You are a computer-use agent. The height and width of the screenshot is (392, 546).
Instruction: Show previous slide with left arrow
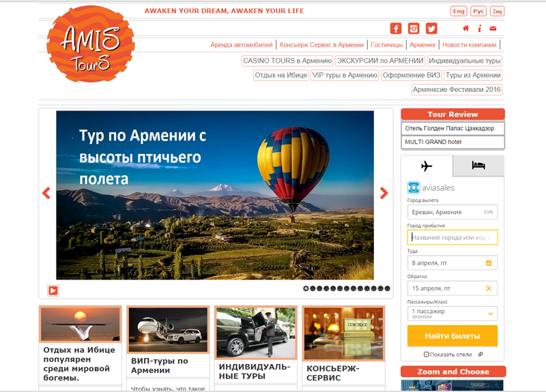pyautogui.click(x=46, y=193)
